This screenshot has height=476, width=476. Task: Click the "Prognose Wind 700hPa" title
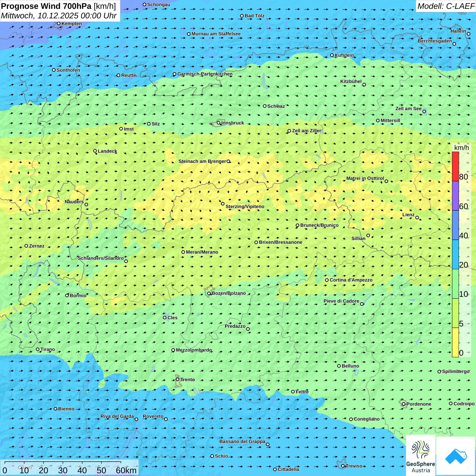tap(46, 6)
